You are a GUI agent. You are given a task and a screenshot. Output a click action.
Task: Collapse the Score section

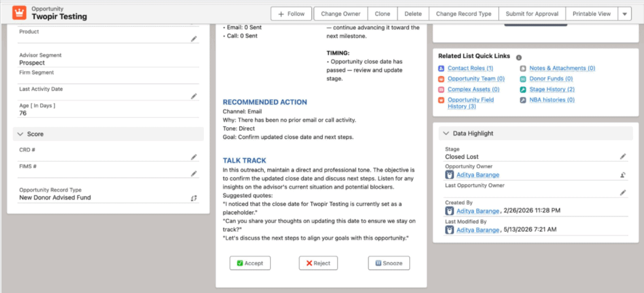coord(21,134)
